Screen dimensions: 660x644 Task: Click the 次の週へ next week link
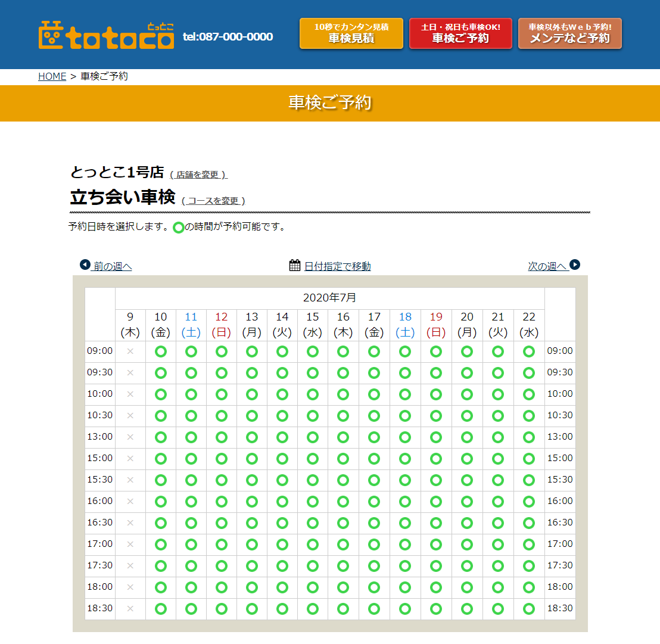pyautogui.click(x=547, y=266)
